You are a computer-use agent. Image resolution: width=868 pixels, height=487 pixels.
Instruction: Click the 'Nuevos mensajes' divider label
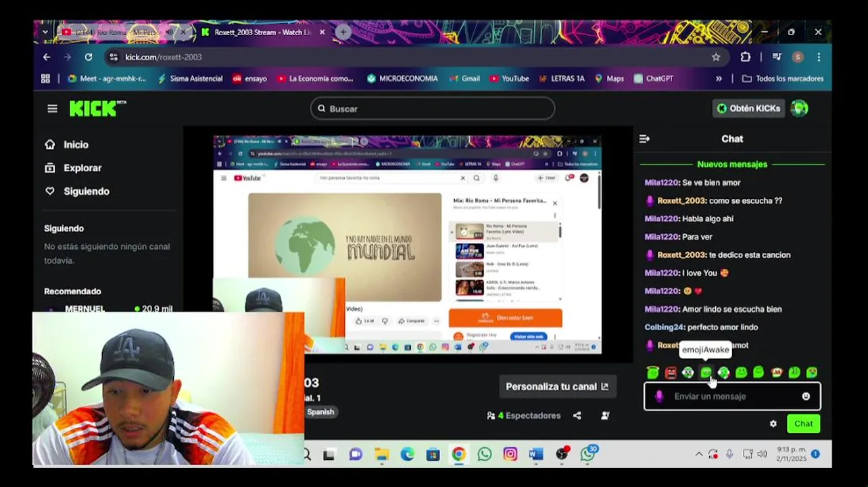click(x=732, y=164)
